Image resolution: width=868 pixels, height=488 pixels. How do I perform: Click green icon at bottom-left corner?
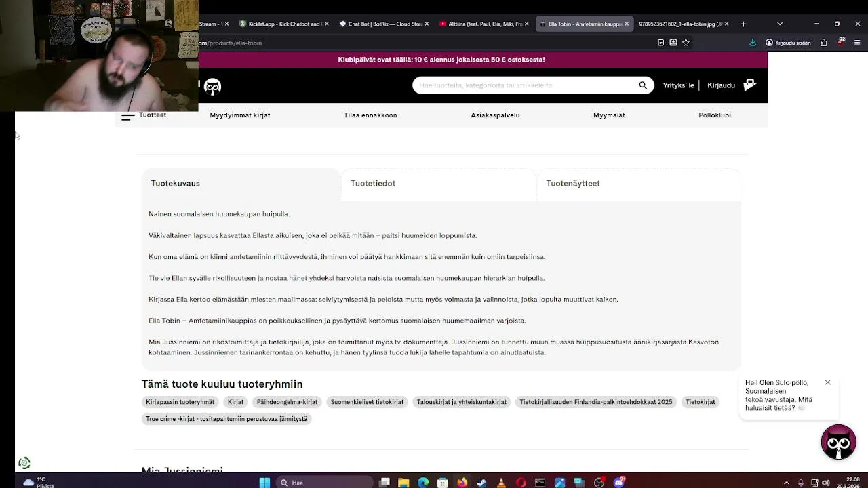pyautogui.click(x=24, y=463)
